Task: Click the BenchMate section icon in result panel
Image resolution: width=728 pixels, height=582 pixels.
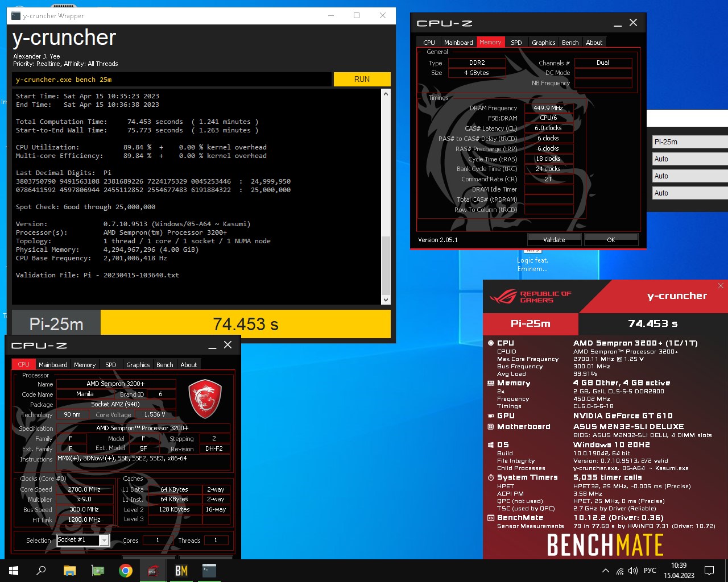Action: pyautogui.click(x=491, y=518)
